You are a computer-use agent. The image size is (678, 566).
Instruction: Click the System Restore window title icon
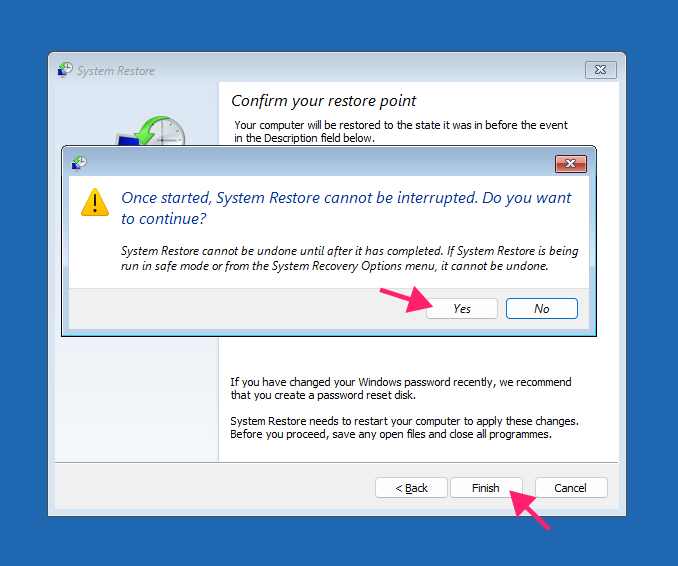pos(65,70)
